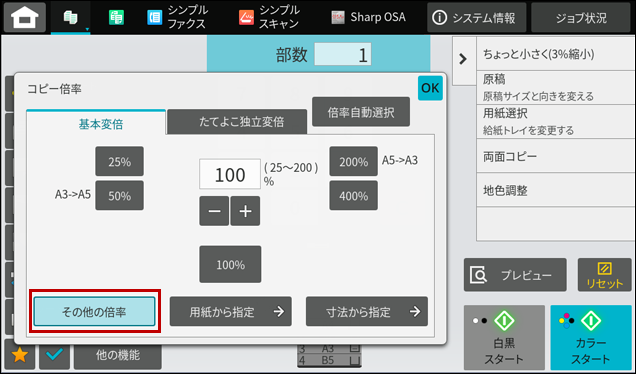Set ratio to 25%
This screenshot has height=374, width=636.
tap(119, 161)
